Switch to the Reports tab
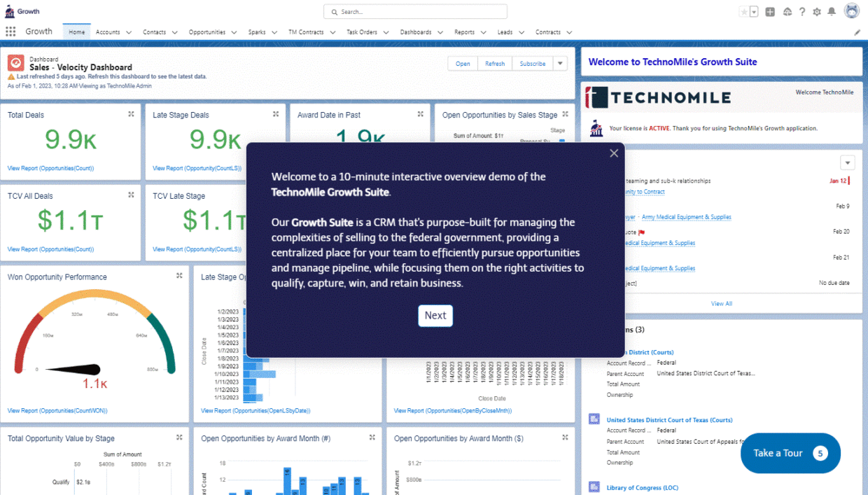The image size is (868, 495). tap(464, 32)
